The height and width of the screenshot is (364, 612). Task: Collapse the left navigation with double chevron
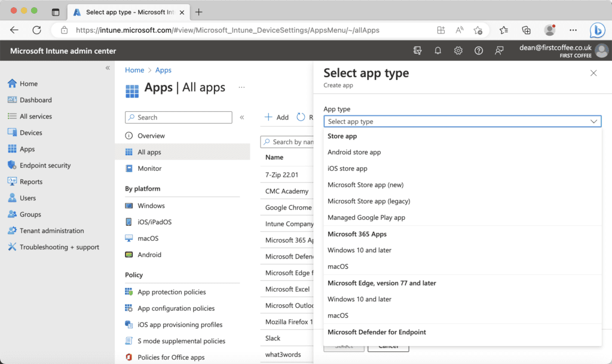[x=108, y=68]
